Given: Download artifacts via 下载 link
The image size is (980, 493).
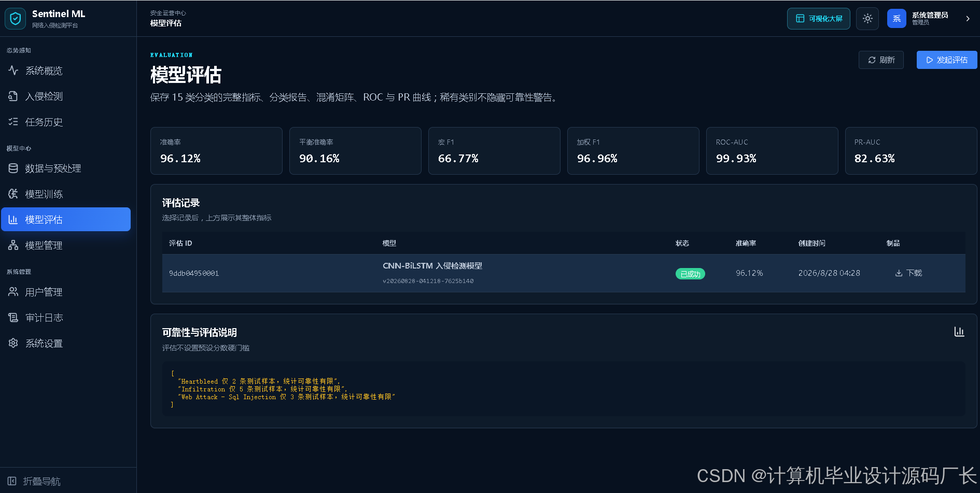Looking at the screenshot, I should tap(908, 273).
